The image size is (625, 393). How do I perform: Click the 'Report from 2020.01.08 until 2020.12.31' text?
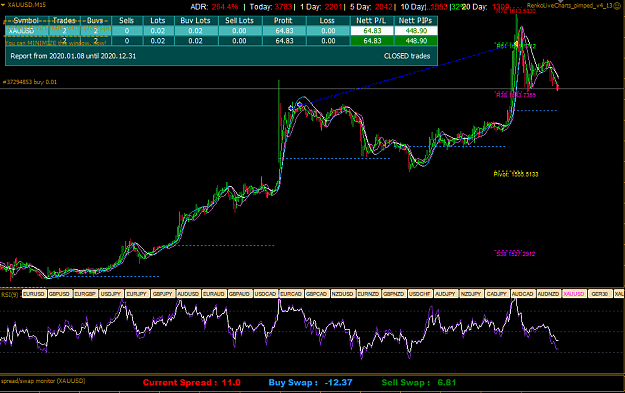pyautogui.click(x=73, y=56)
